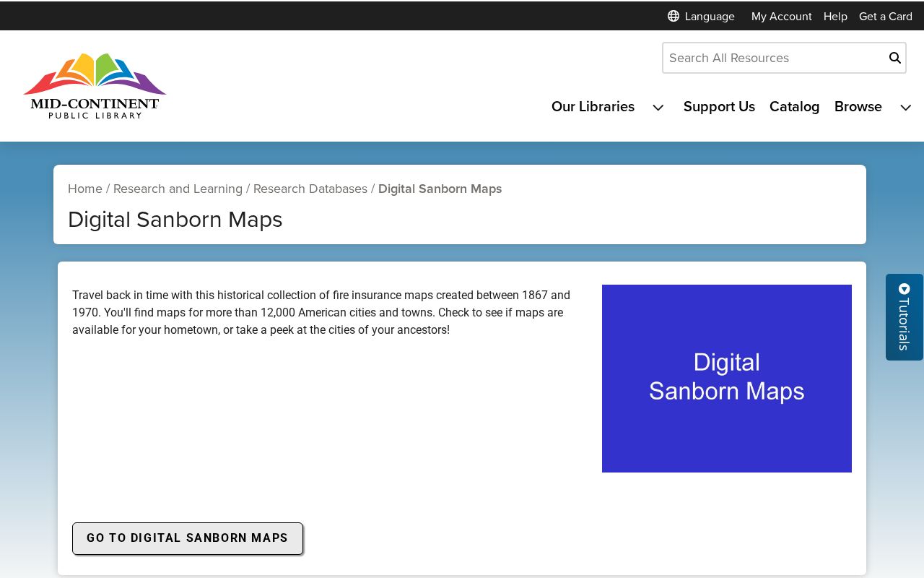Open My Account
This screenshot has width=924, height=578.
click(781, 16)
